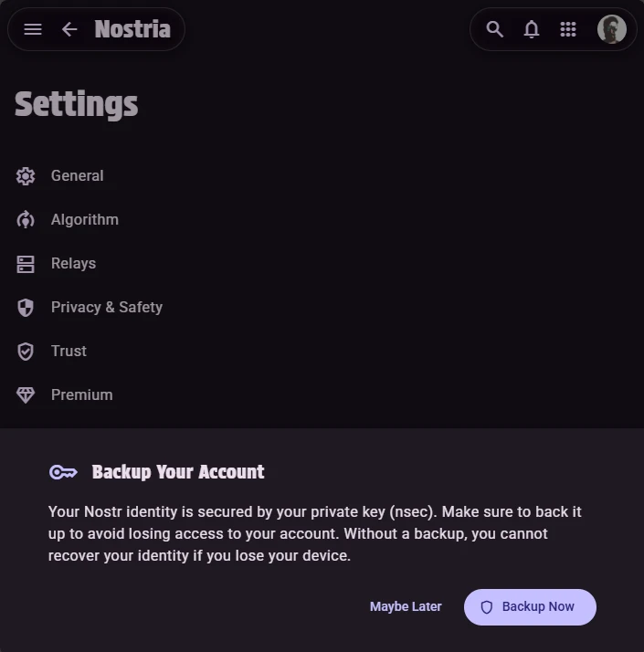This screenshot has height=652, width=644.
Task: Select the Algorithm settings entry
Action: click(85, 220)
